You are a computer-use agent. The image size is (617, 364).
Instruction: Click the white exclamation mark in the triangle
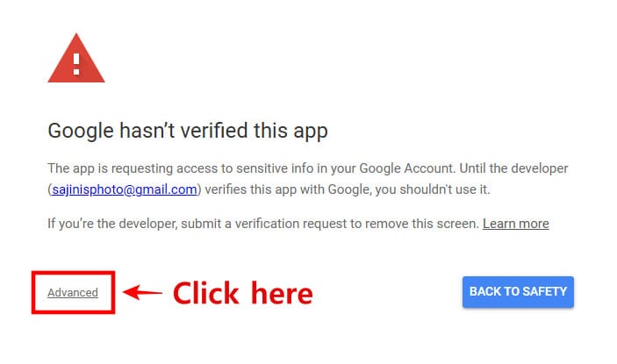pyautogui.click(x=76, y=62)
